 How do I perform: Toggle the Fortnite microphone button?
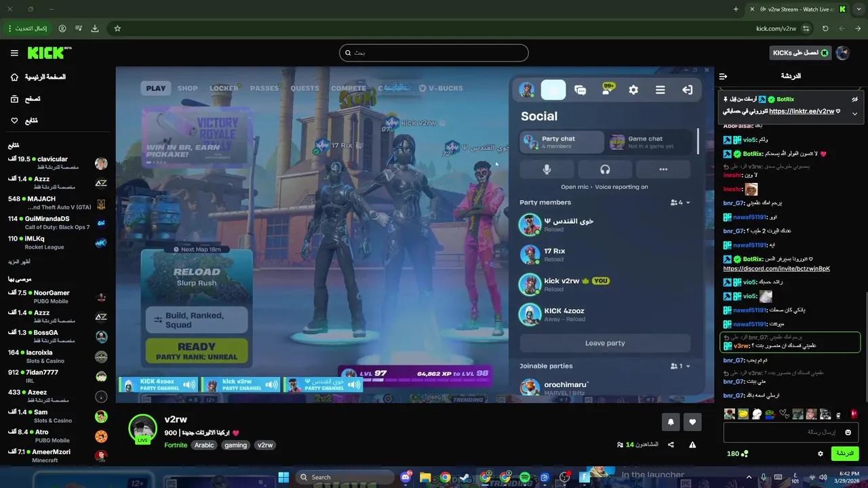pos(547,169)
